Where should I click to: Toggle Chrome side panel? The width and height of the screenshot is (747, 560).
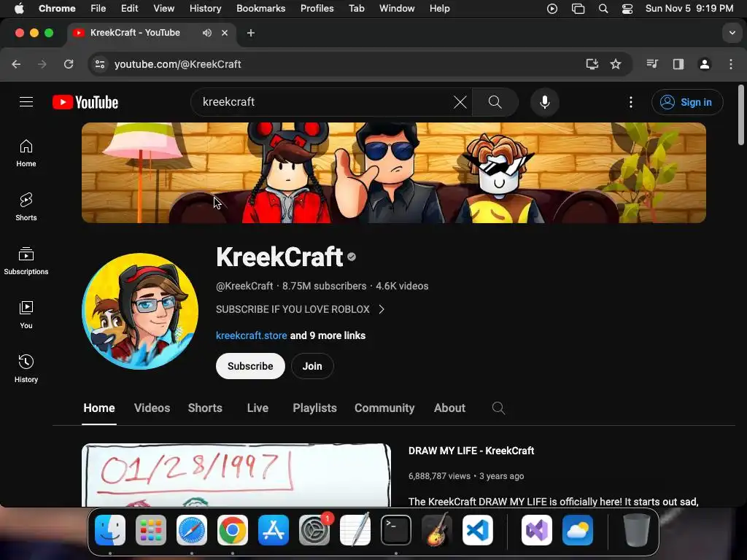pyautogui.click(x=678, y=64)
